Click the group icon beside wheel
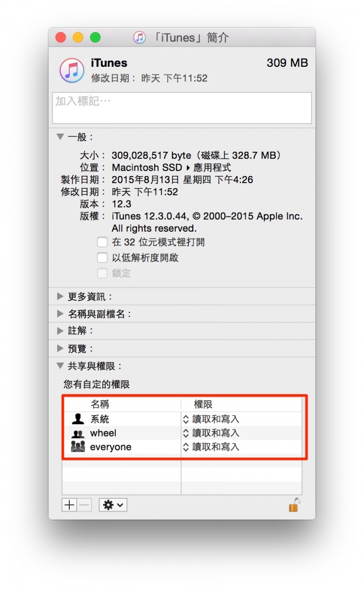 point(78,434)
